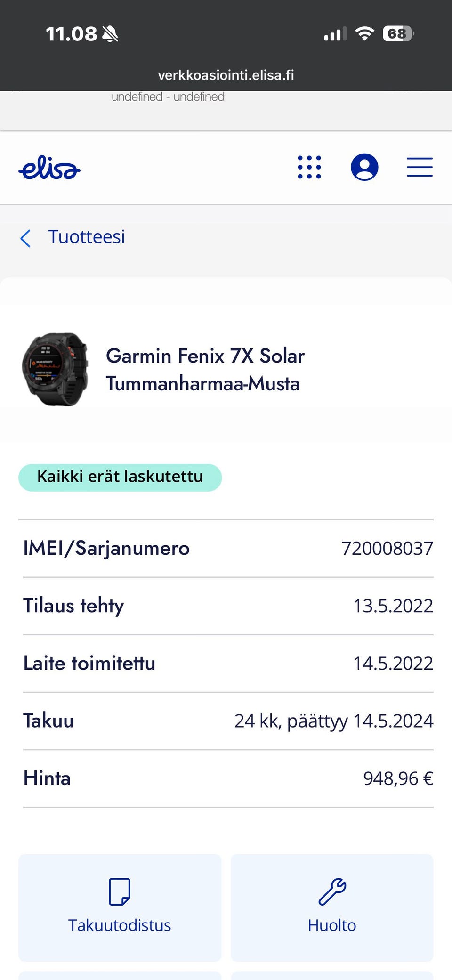
Task: Open the nine-dot services grid
Action: 309,167
